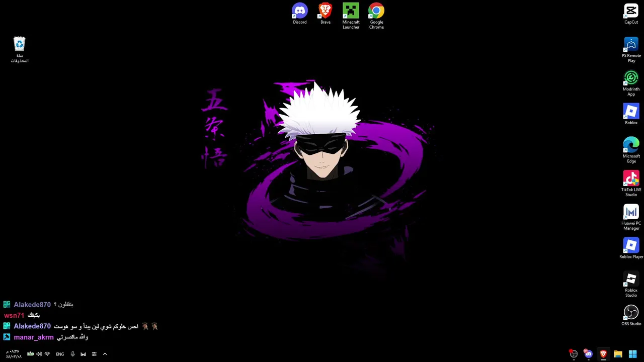Click the wsn71 username in chat
Image resolution: width=644 pixels, height=362 pixels.
pos(14,315)
